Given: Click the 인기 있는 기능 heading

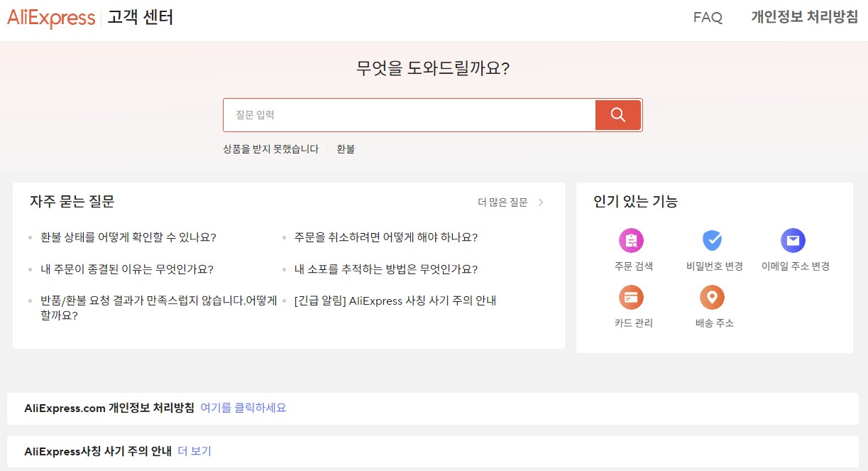Looking at the screenshot, I should click(636, 202).
